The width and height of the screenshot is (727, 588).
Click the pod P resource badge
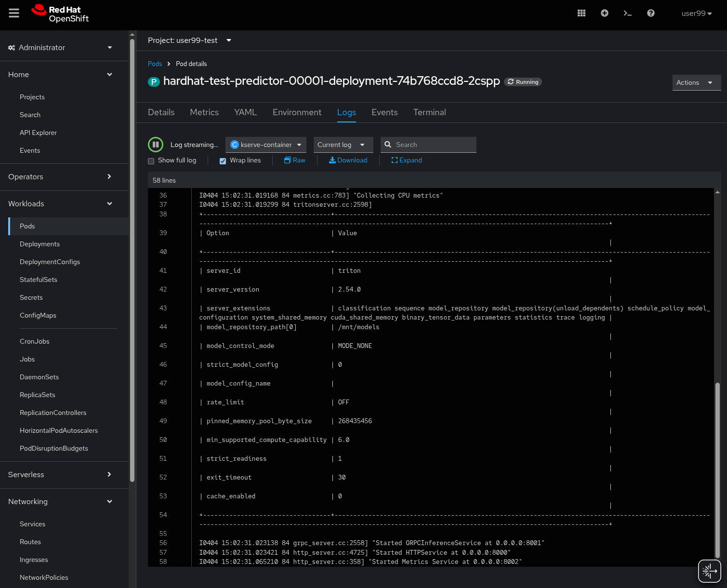pos(153,82)
